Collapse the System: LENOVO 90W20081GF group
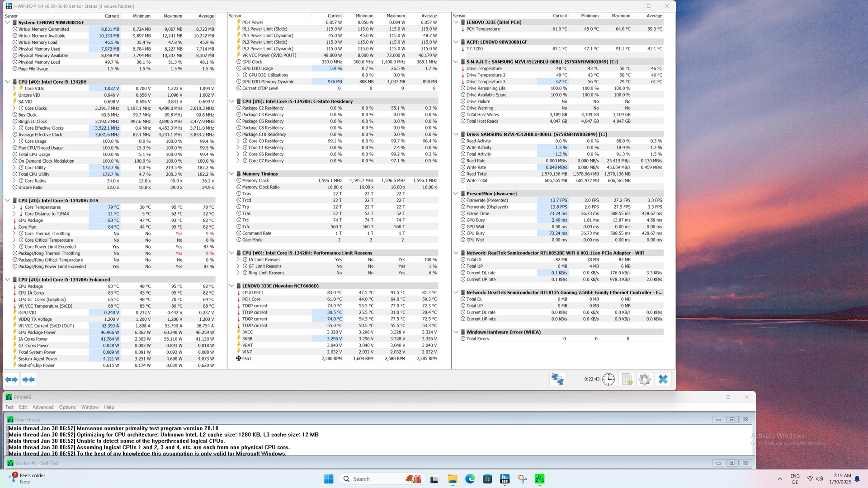This screenshot has height=488, width=868. (x=8, y=22)
